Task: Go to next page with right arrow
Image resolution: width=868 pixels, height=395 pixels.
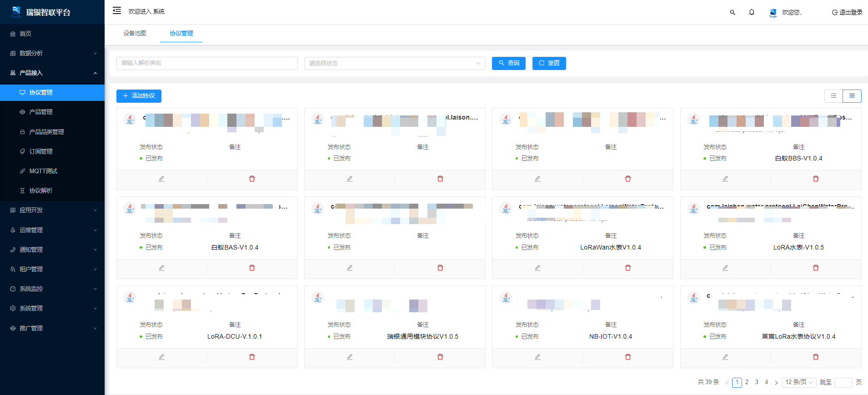Action: [776, 383]
